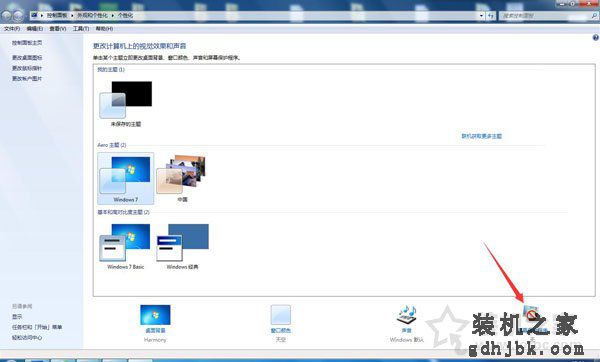Open 任务栏和「开始」菜单 link
Screen dimensions: 600x362
[37, 327]
